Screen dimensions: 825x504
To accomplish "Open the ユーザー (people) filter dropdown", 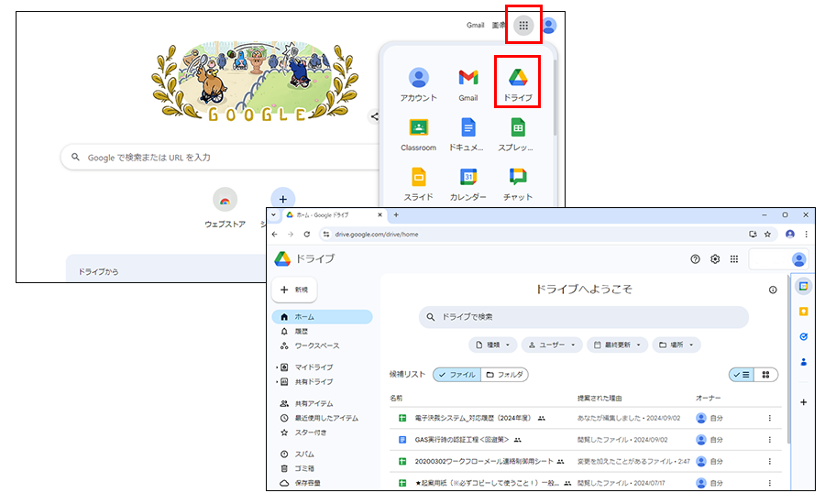I will tap(552, 345).
